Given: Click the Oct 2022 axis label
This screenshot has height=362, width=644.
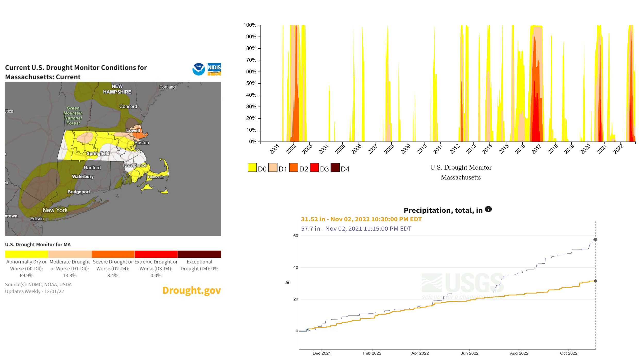Looking at the screenshot, I should click(x=569, y=353).
